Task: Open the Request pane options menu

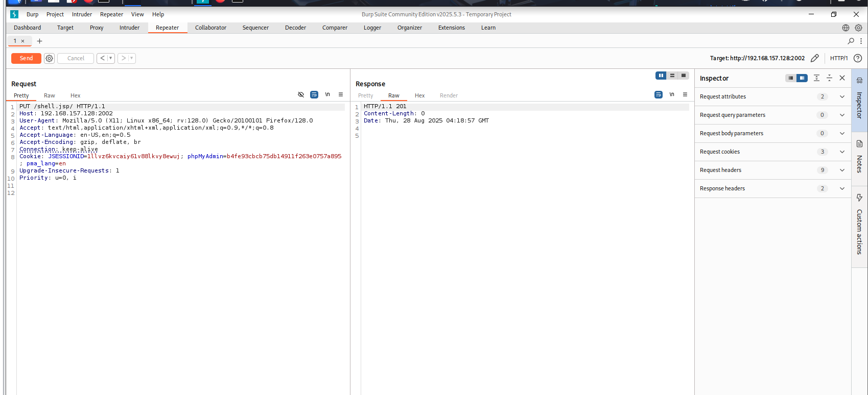Action: 341,94
